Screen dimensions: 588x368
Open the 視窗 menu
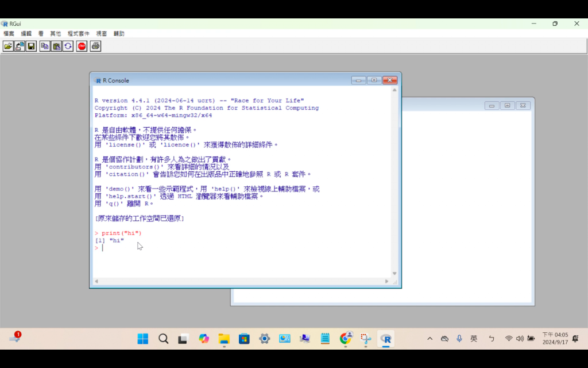pyautogui.click(x=101, y=33)
